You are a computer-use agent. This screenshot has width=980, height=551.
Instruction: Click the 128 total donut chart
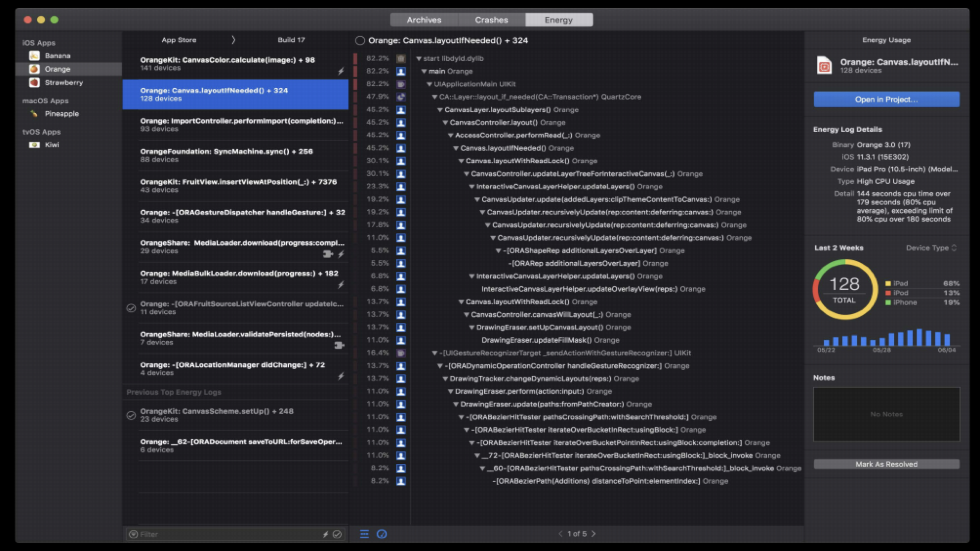tap(844, 289)
